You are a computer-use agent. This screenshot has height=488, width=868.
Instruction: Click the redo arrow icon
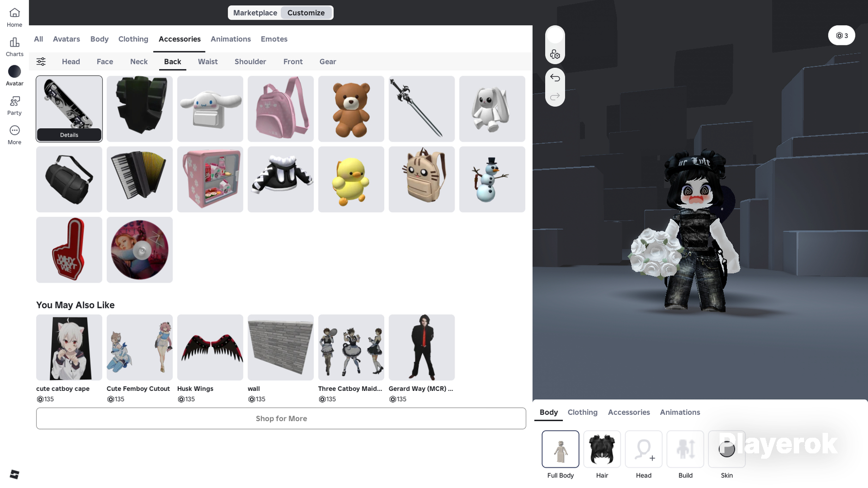(555, 97)
